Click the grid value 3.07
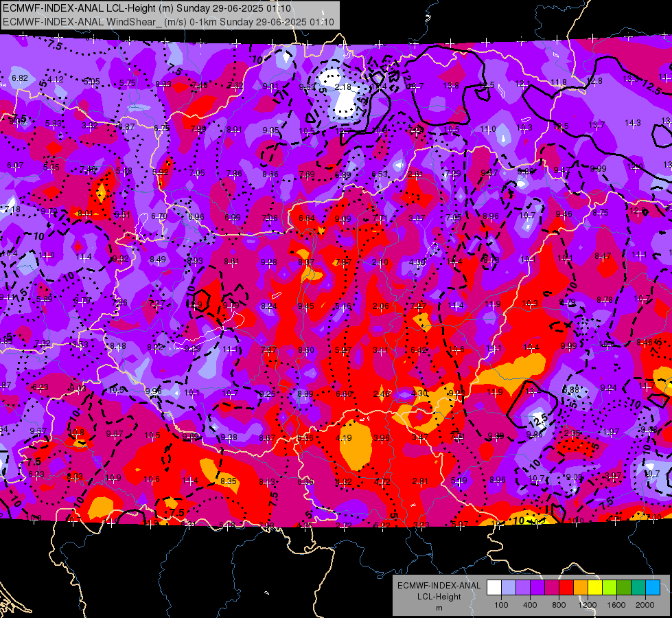 pyautogui.click(x=417, y=218)
